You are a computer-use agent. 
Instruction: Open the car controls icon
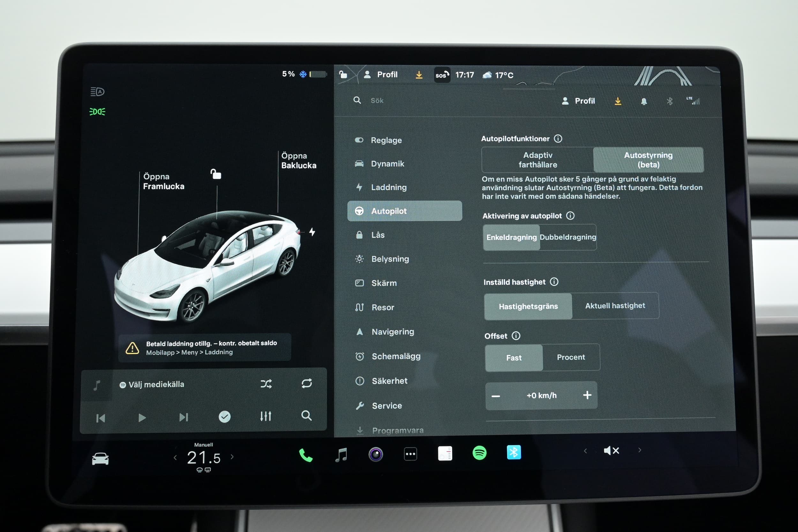101,459
